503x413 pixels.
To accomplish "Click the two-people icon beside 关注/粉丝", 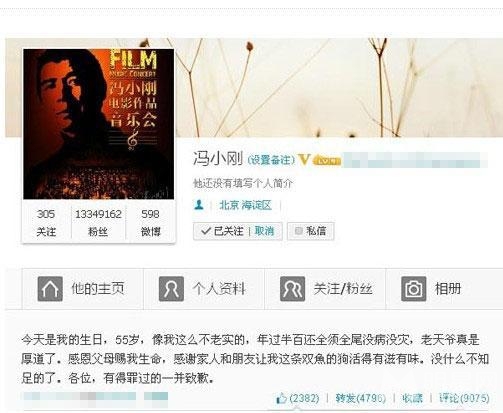I will (292, 289).
